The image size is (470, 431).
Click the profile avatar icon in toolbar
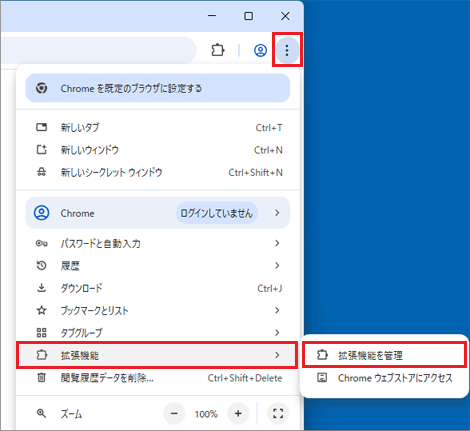tap(260, 50)
